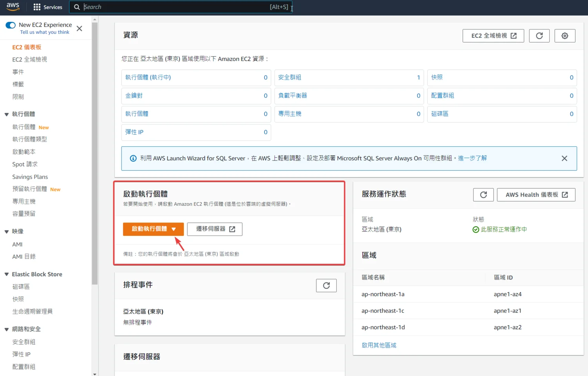Close the New EC2 Experience notice
Screen dimensions: 588x376
tap(79, 28)
